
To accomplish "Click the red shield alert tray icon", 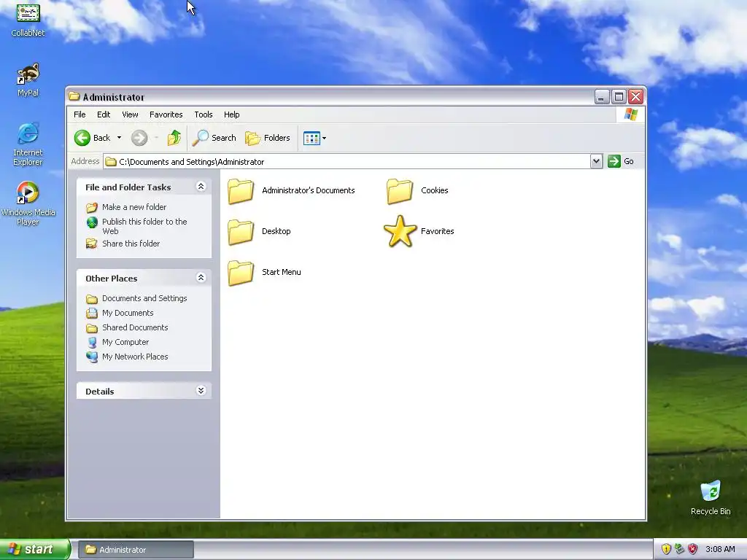I will click(x=693, y=549).
